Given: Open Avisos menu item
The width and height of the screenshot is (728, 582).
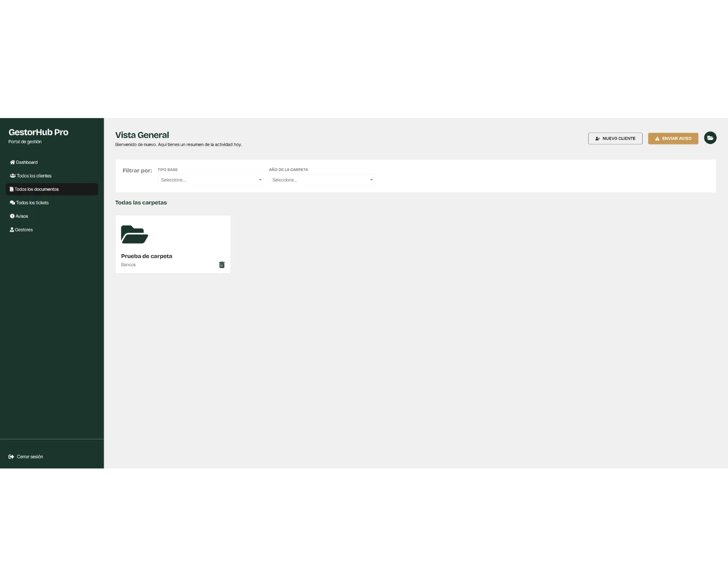Looking at the screenshot, I should click(x=52, y=216).
